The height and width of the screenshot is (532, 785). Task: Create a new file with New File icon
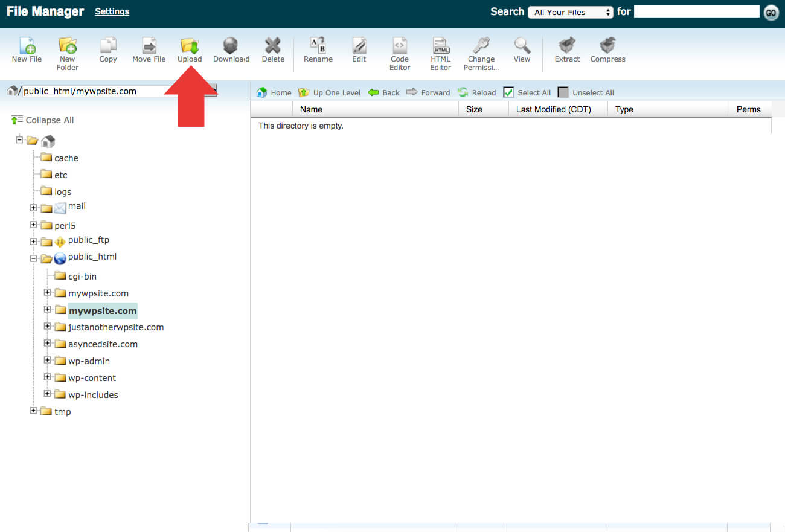[27, 50]
